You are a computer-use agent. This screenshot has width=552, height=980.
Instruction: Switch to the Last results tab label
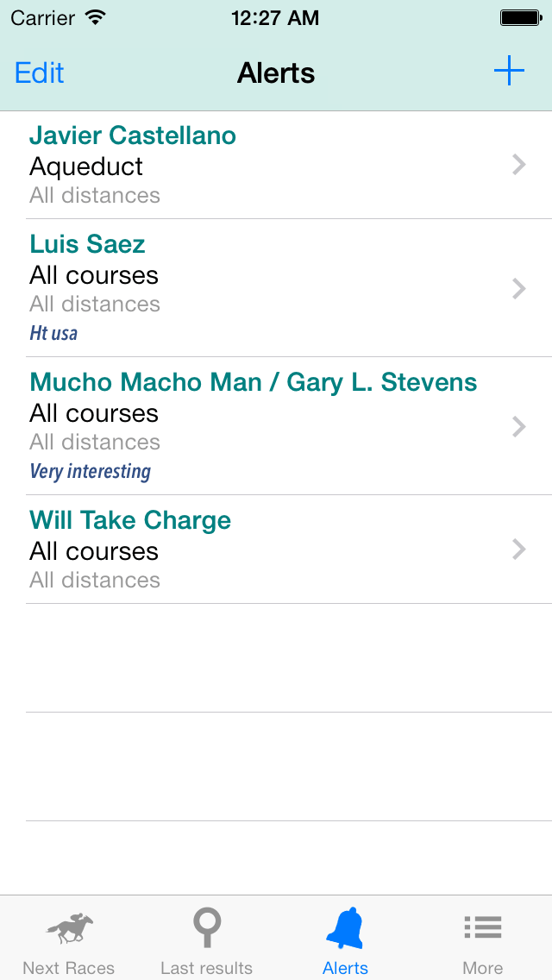[x=207, y=968]
